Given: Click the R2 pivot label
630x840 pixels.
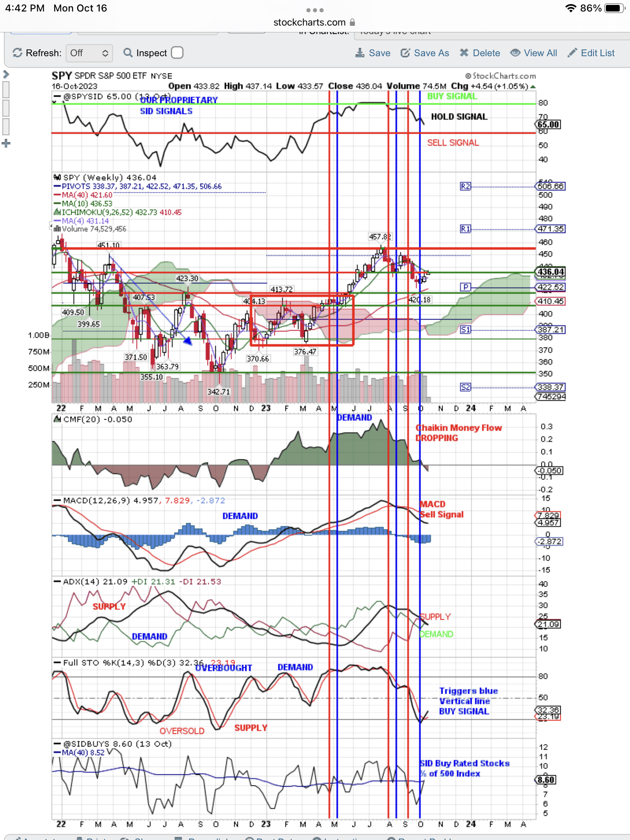Looking at the screenshot, I should (x=465, y=186).
